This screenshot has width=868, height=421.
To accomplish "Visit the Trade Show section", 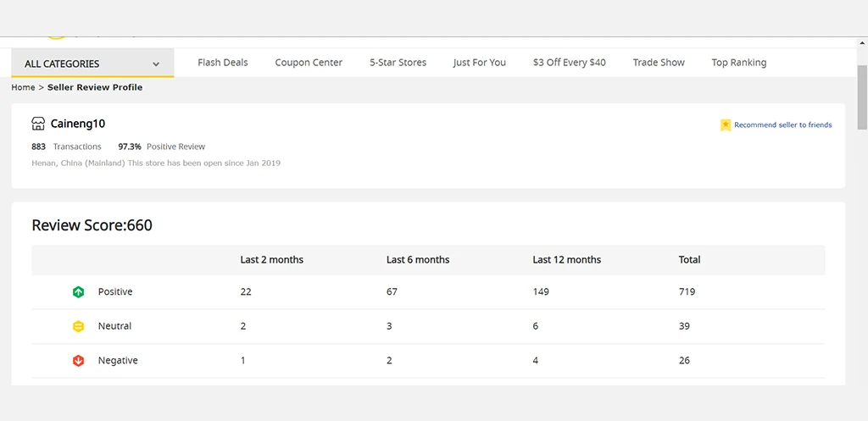I will [659, 63].
